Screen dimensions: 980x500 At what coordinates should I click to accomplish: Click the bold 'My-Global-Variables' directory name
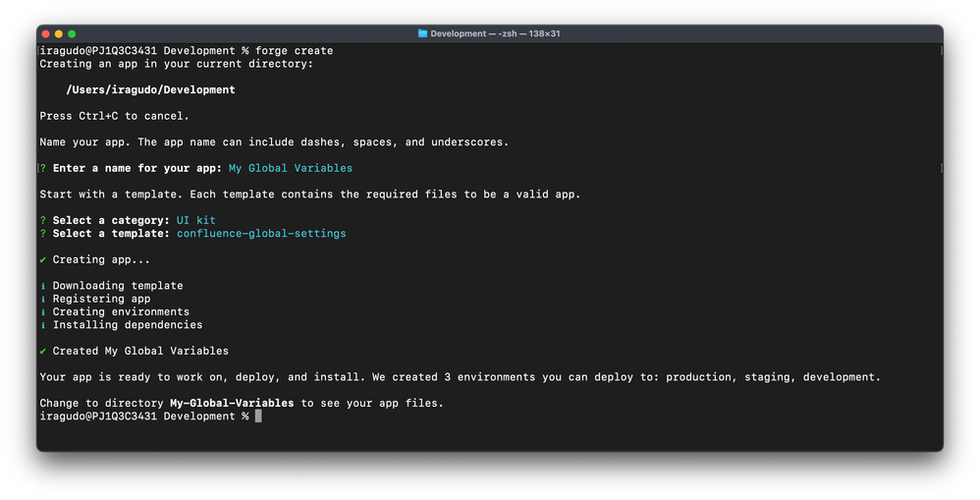pyautogui.click(x=232, y=404)
